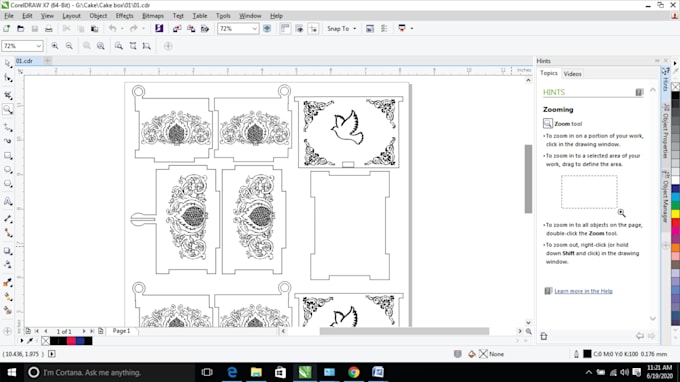Select the Freehand tool in toolbox

click(x=8, y=127)
